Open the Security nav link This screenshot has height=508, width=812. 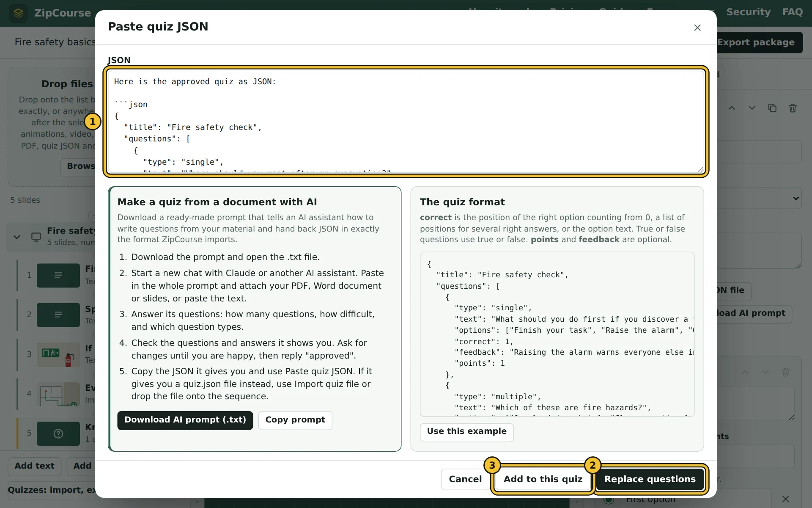point(748,12)
